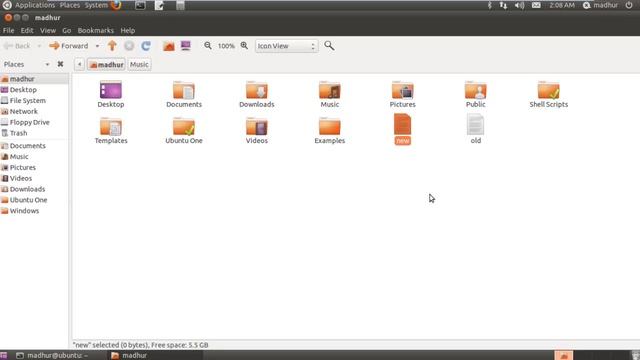Open the Back history dropdown arrow
The height and width of the screenshot is (360, 640).
(39, 46)
